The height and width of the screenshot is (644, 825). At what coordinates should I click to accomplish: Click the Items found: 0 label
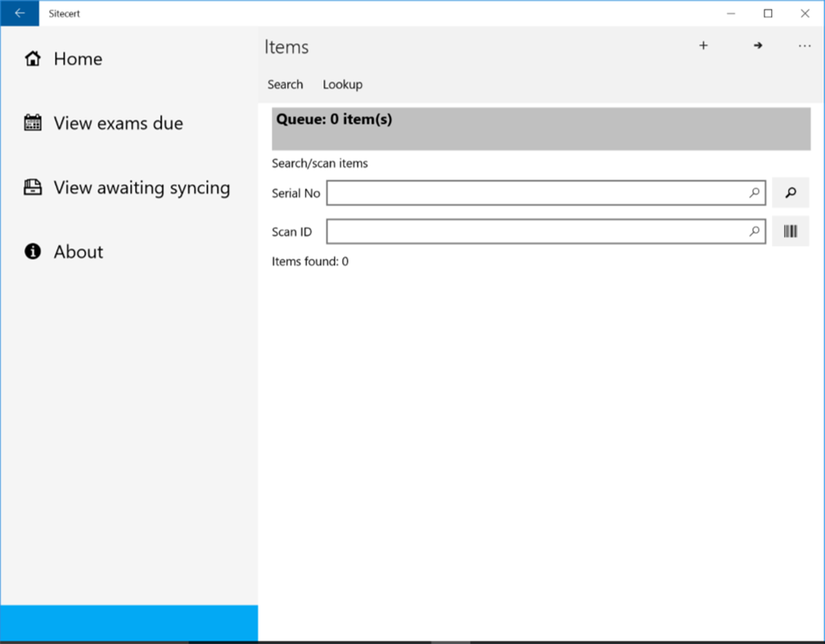[310, 261]
